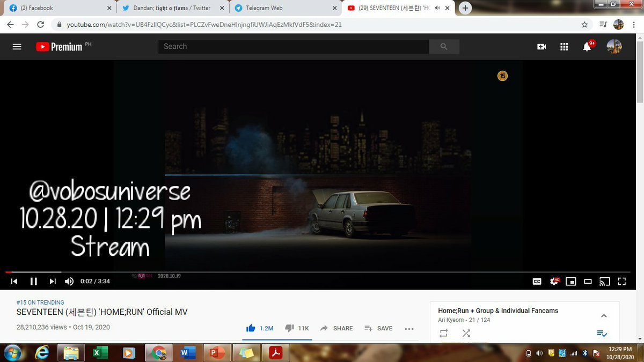
Task: Open more actions (three dots) below video
Action: [x=409, y=329]
